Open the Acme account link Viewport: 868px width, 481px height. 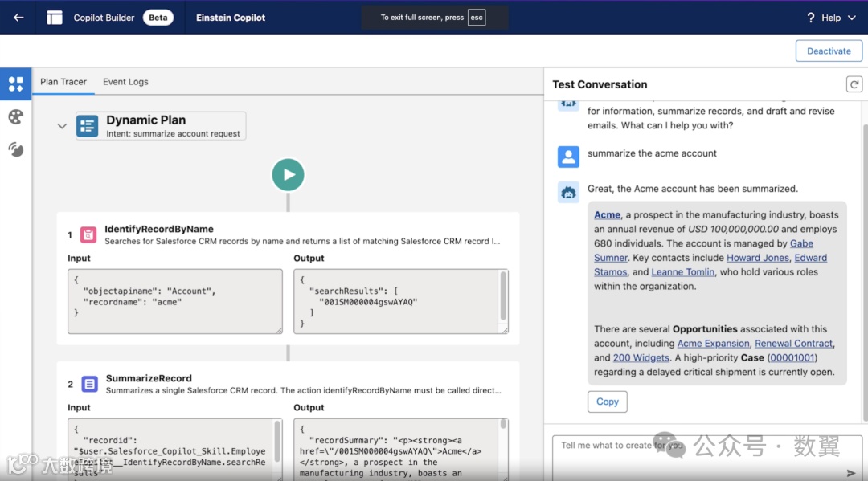point(608,215)
